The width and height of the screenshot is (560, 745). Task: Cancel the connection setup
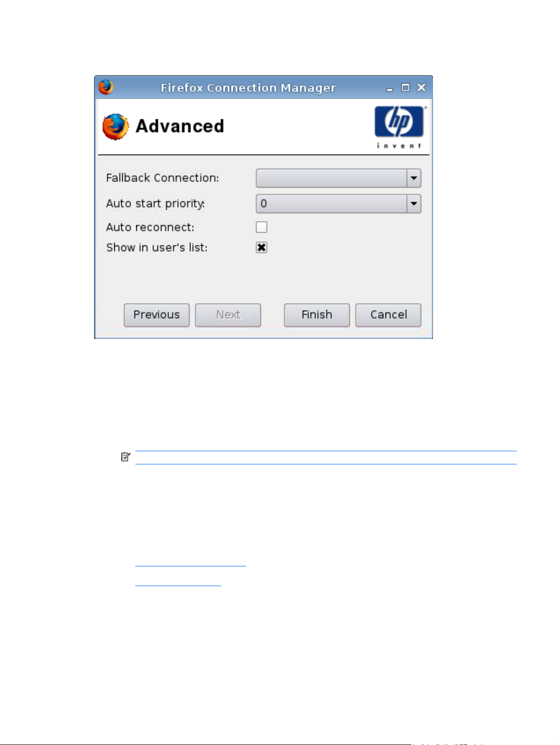388,315
